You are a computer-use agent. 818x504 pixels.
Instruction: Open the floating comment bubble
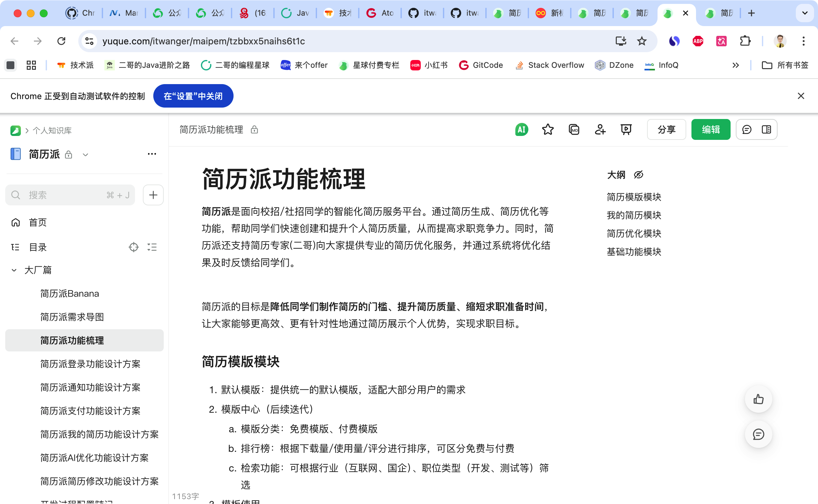(758, 434)
